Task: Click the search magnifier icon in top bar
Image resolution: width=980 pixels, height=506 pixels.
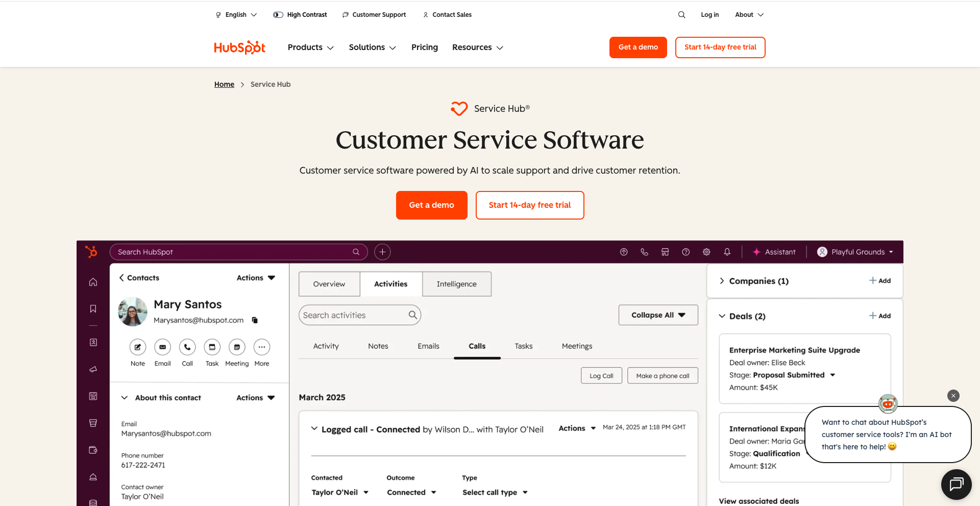Action: [681, 15]
